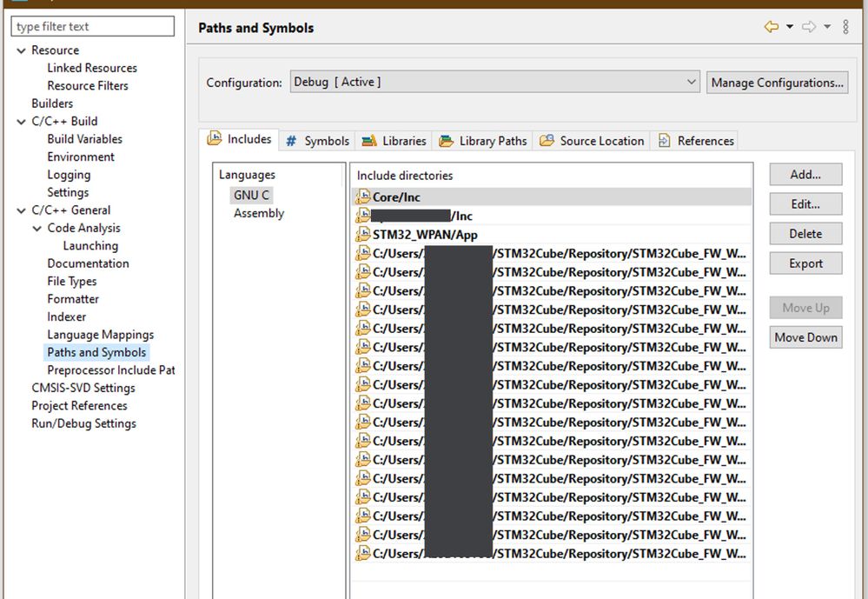Open Linked Resources page
This screenshot has width=868, height=599.
tap(92, 68)
